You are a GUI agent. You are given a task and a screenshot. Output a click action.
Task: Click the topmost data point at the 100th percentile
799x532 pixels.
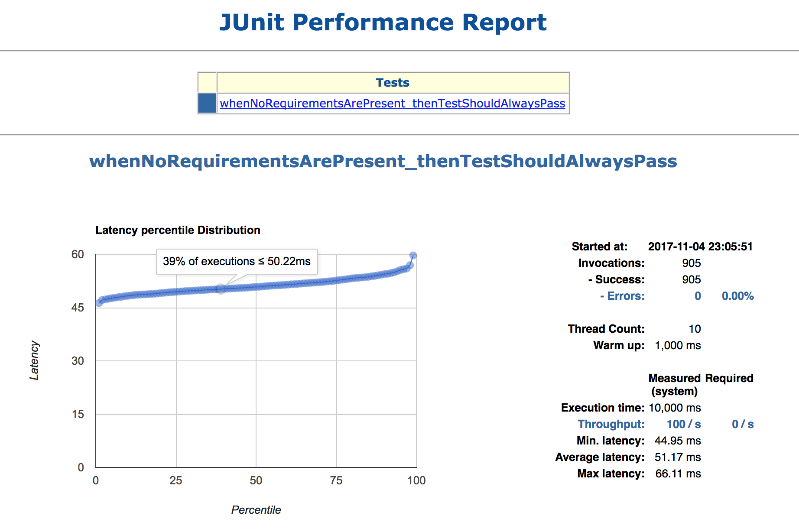pos(413,256)
